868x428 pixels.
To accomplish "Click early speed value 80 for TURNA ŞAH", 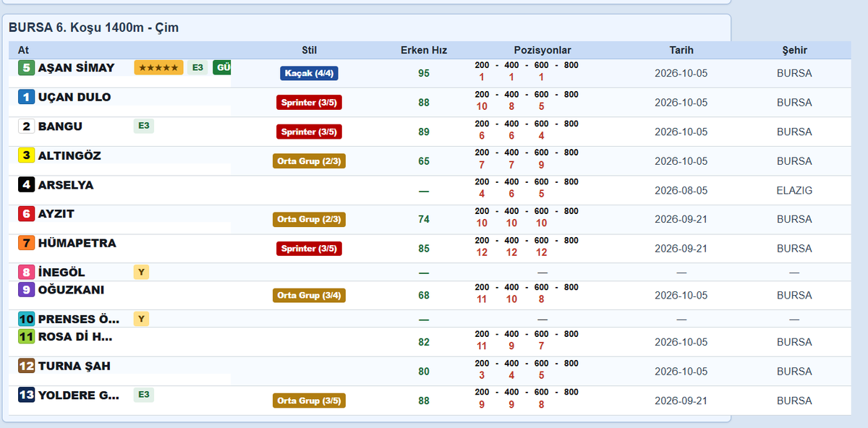I will [x=424, y=372].
